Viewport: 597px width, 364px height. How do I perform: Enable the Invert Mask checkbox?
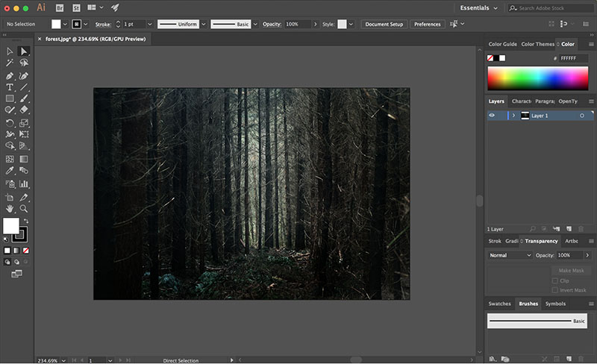coord(554,290)
